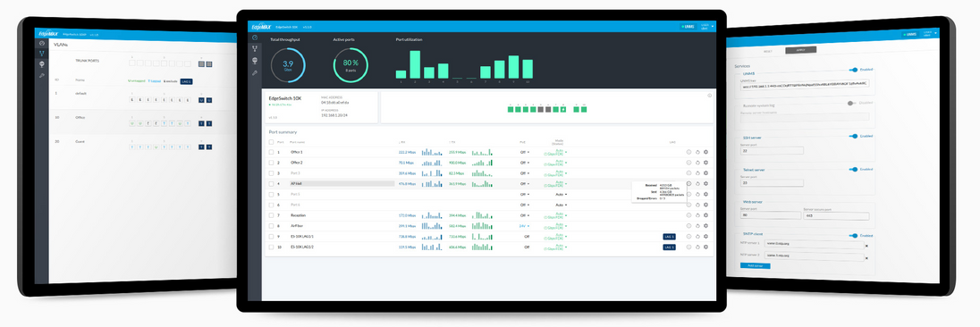Open user menu dropdown in center window
The height and width of the screenshot is (327, 980).
click(x=707, y=27)
